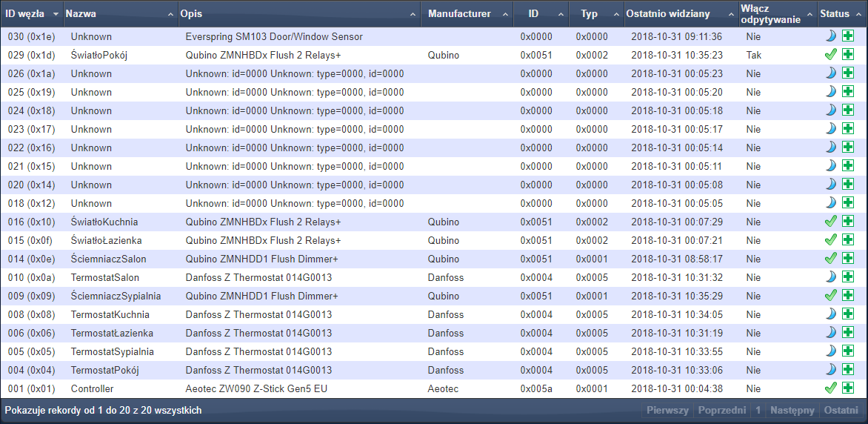
Task: Click green plus icon in node 025 row
Action: [x=847, y=92]
